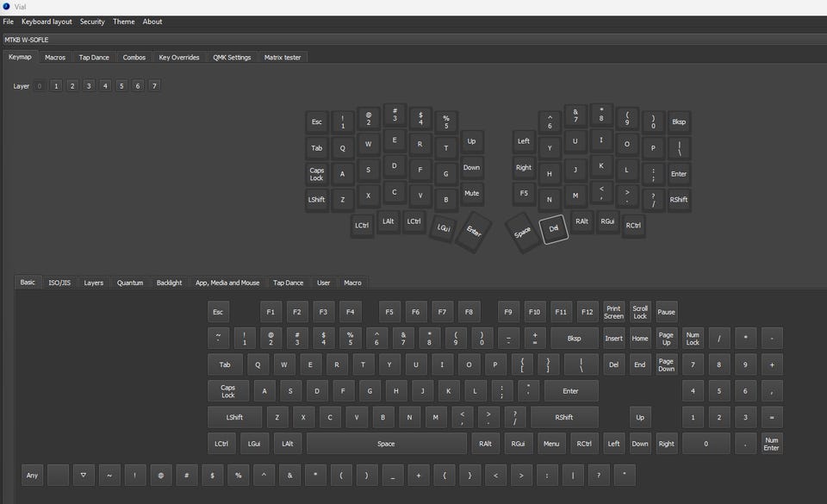Select the Mute key on the keymap
Image resolution: width=827 pixels, height=504 pixels.
471,194
